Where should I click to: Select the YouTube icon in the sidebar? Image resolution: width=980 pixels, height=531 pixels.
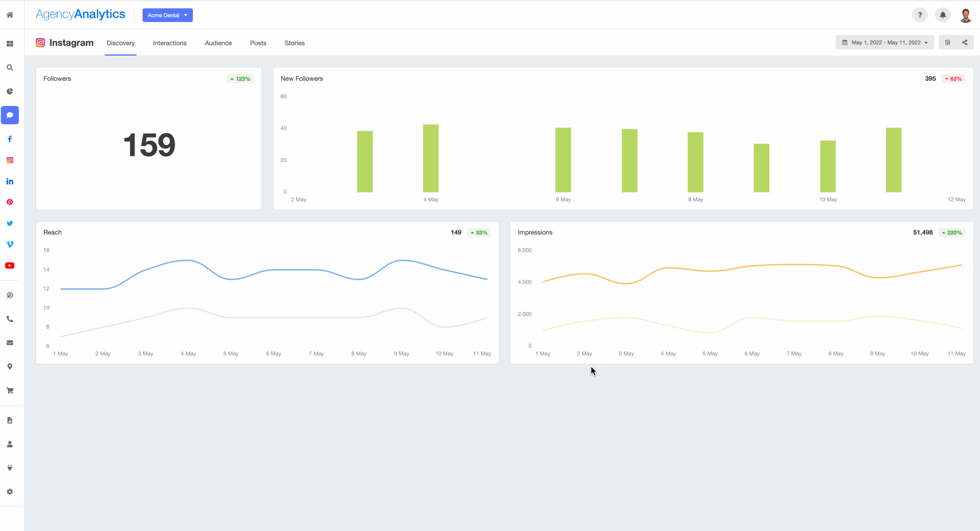coord(10,265)
